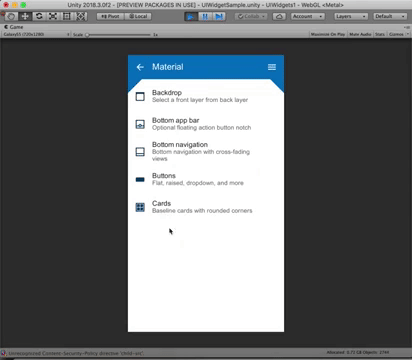This screenshot has width=412, height=360.
Task: Click the status bar error message
Action: tap(76, 353)
